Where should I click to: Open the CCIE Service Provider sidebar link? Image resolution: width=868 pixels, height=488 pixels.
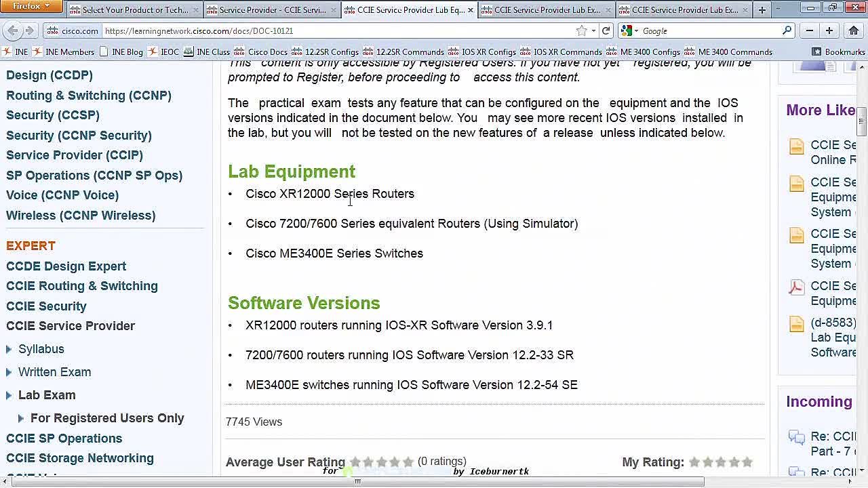tap(71, 326)
